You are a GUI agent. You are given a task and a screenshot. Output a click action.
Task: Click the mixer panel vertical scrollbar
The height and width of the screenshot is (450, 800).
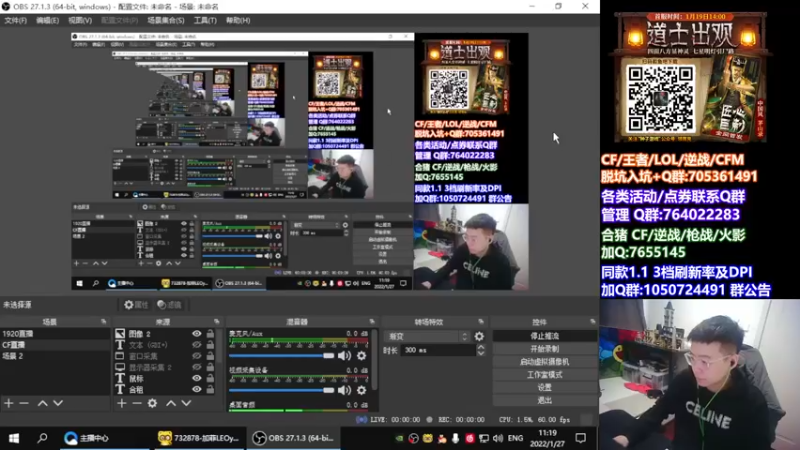click(x=375, y=360)
